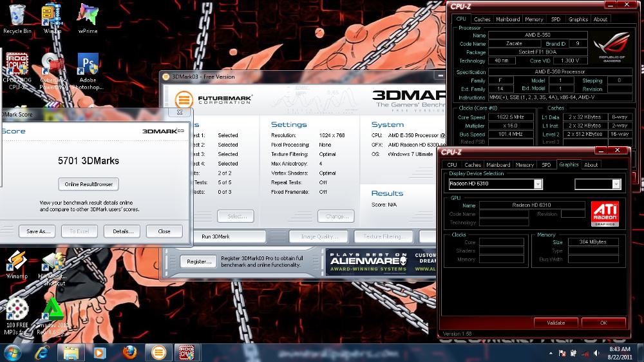
Task: Click the Change button under Settings
Action: (336, 216)
